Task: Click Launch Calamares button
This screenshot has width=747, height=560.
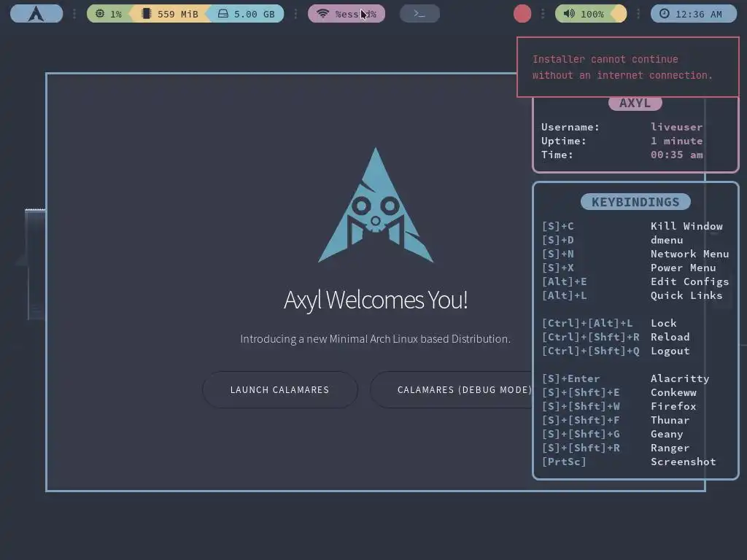Action: click(x=279, y=389)
